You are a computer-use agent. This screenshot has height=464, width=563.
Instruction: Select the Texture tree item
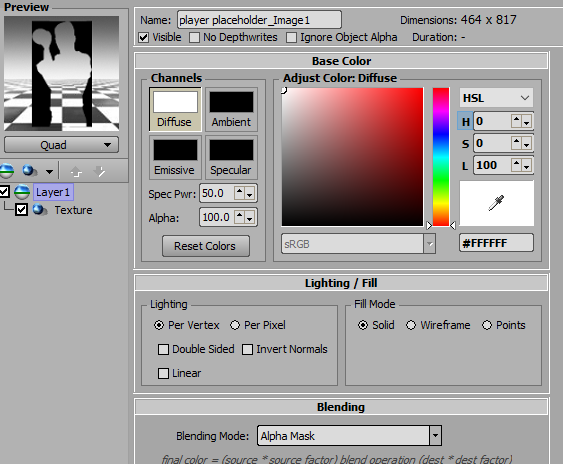point(73,210)
